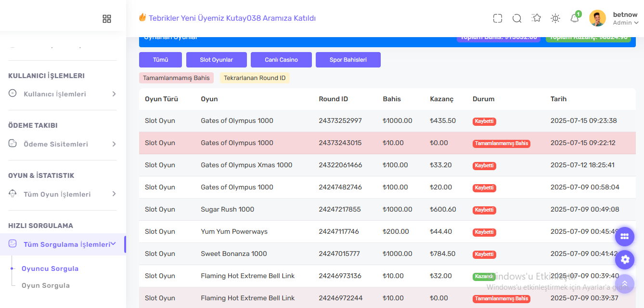Image resolution: width=644 pixels, height=308 pixels.
Task: Expand the Ödeme Sisitemleri menu
Action: [63, 144]
